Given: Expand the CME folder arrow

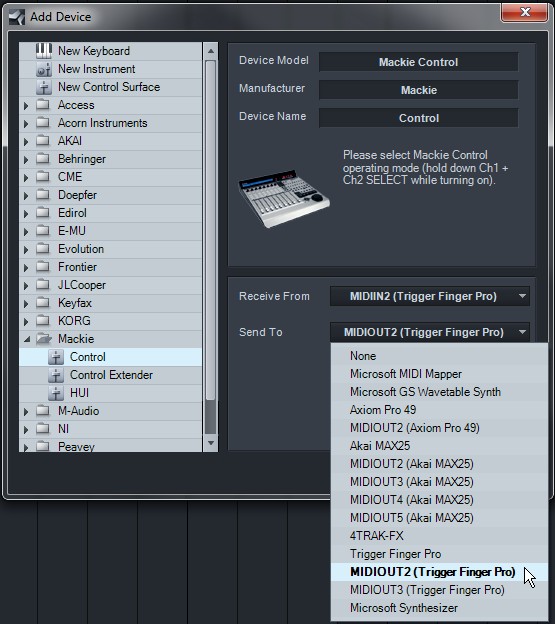Looking at the screenshot, I should coord(26,177).
